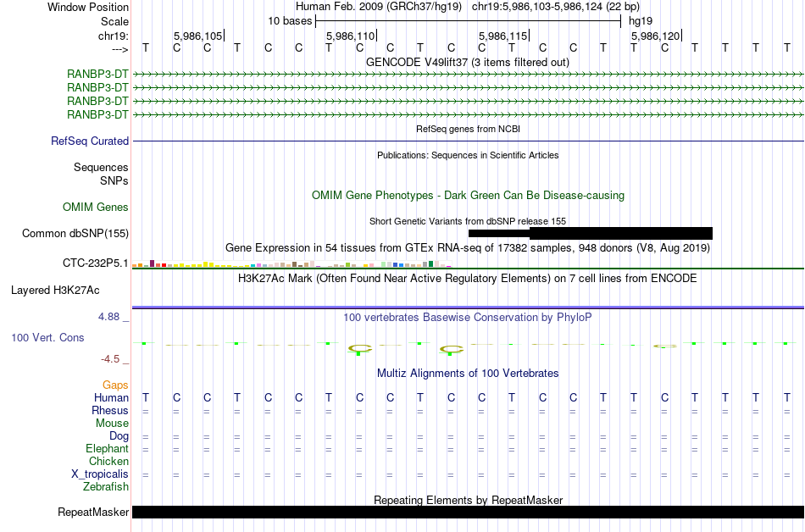The width and height of the screenshot is (805, 532).
Task: Click the Gaps row label
Action: click(x=115, y=385)
